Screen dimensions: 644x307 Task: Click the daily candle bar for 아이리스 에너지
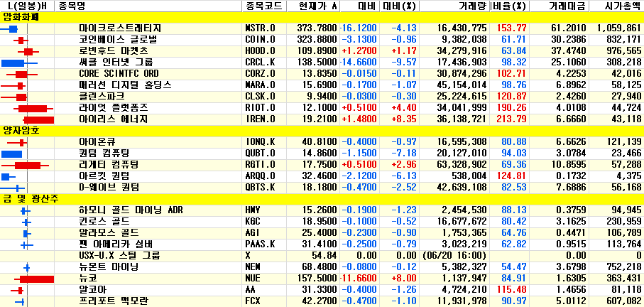click(x=38, y=119)
